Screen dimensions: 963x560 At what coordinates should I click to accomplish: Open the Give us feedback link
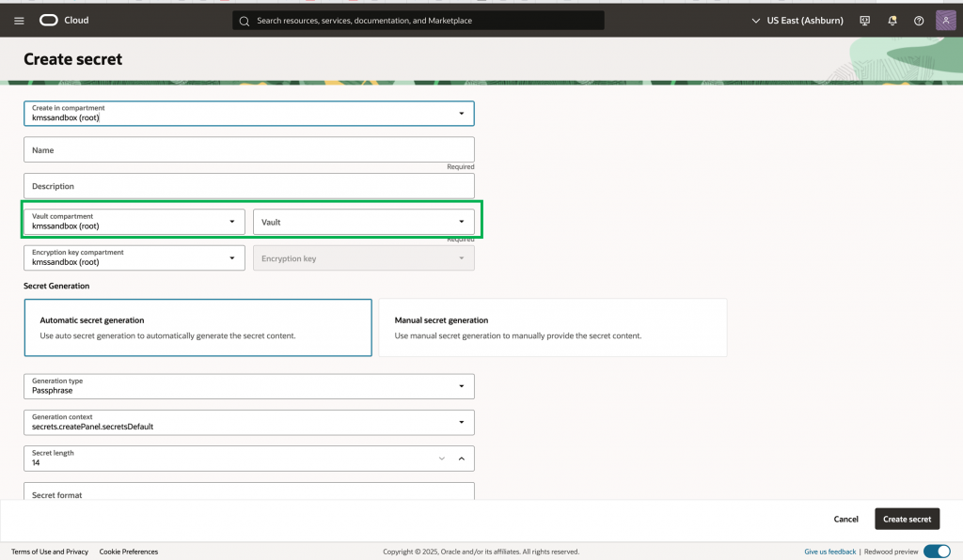point(829,552)
